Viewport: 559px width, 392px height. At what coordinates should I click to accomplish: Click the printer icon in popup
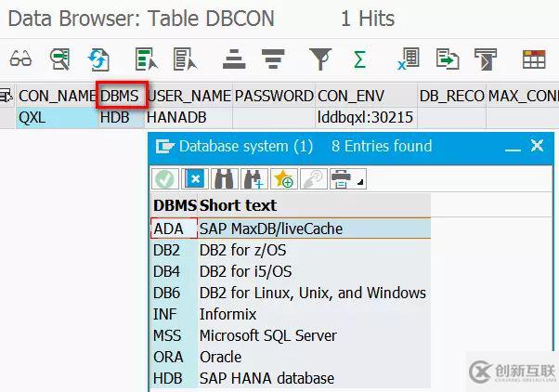pyautogui.click(x=342, y=179)
